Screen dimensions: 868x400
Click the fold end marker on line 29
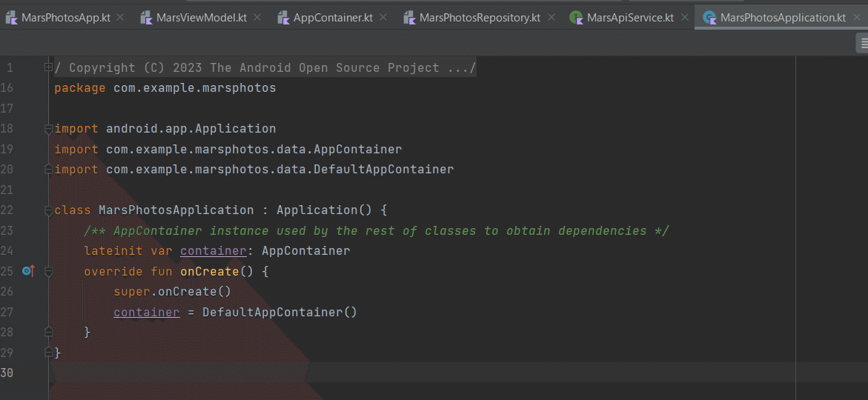(x=48, y=352)
